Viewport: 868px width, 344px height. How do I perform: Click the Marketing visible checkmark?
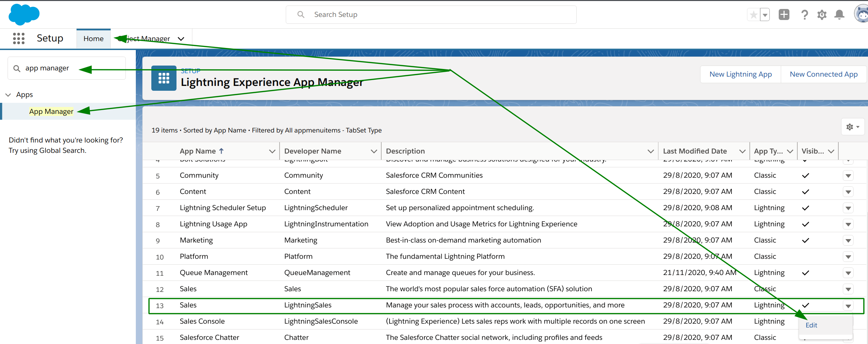point(805,240)
